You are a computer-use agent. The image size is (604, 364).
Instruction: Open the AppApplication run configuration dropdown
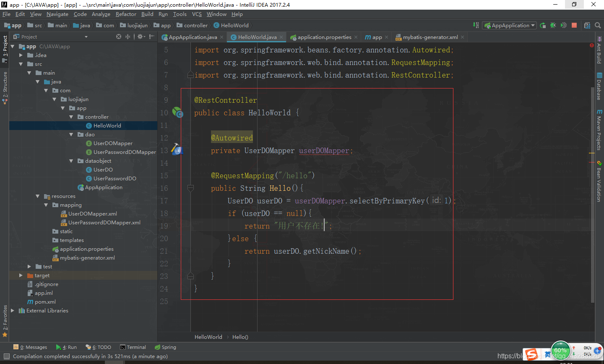[509, 25]
